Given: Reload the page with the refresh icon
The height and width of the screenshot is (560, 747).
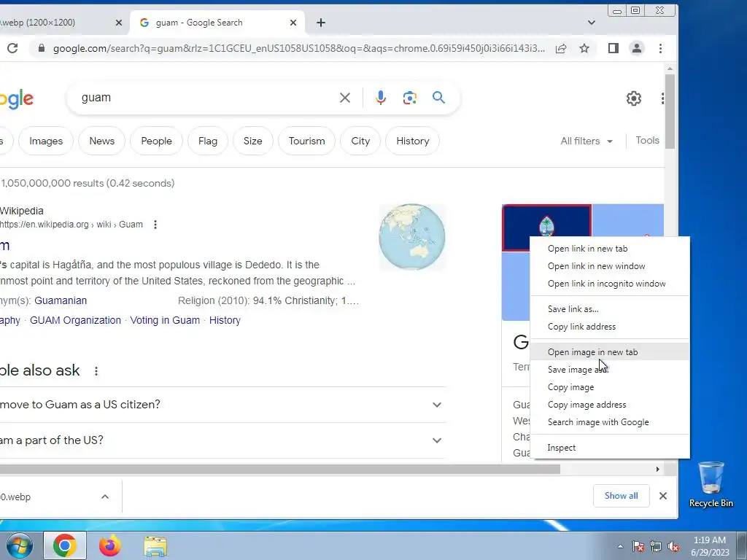Looking at the screenshot, I should pos(12,48).
